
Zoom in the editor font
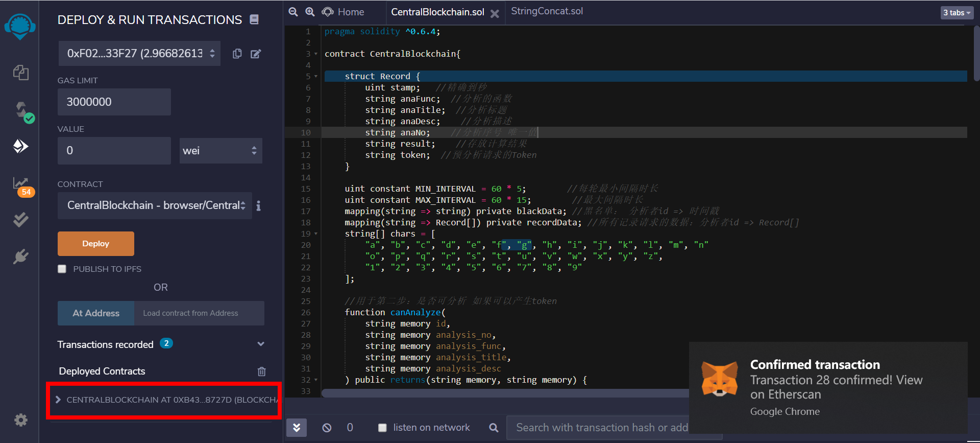coord(310,12)
